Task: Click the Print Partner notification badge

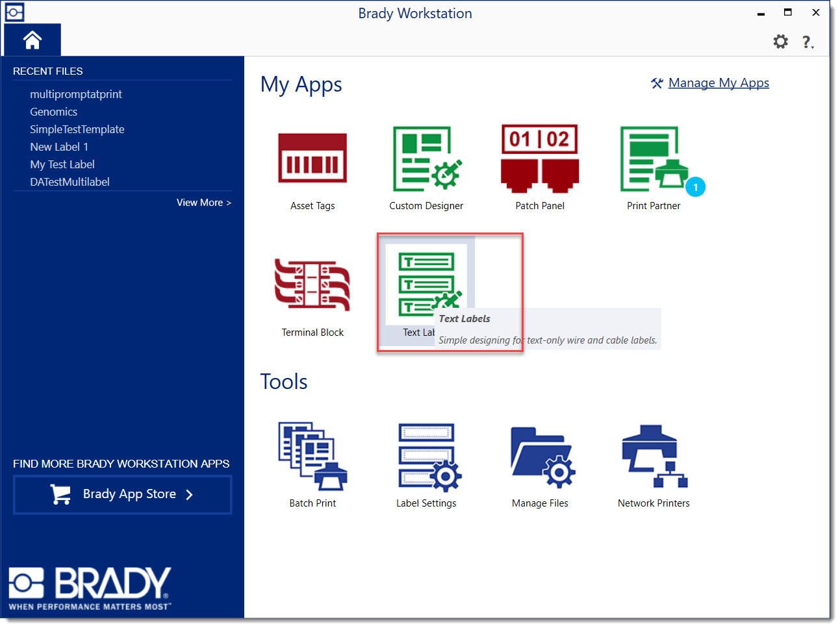Action: [x=695, y=187]
